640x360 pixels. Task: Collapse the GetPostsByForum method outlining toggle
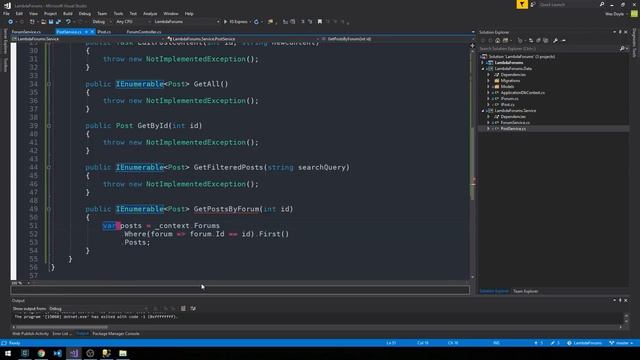pos(49,209)
